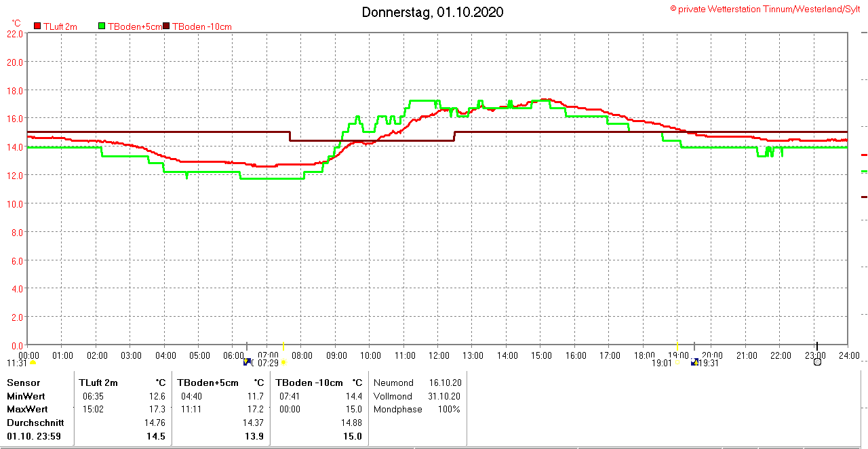This screenshot has width=868, height=449.
Task: Click the blue dusk icon beside 19:31
Action: [x=694, y=362]
